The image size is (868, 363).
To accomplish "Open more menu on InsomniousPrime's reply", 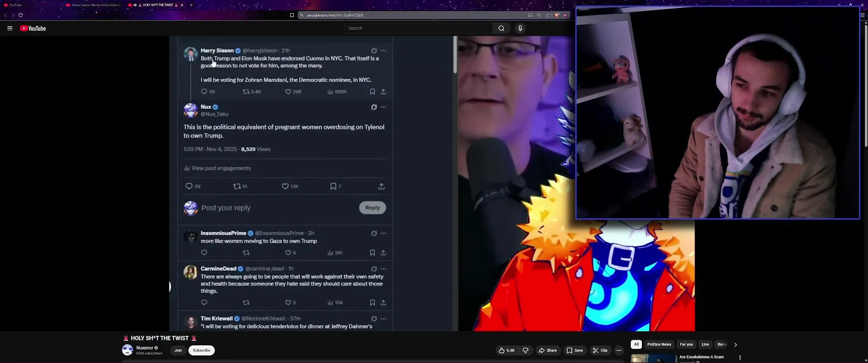I will [384, 233].
